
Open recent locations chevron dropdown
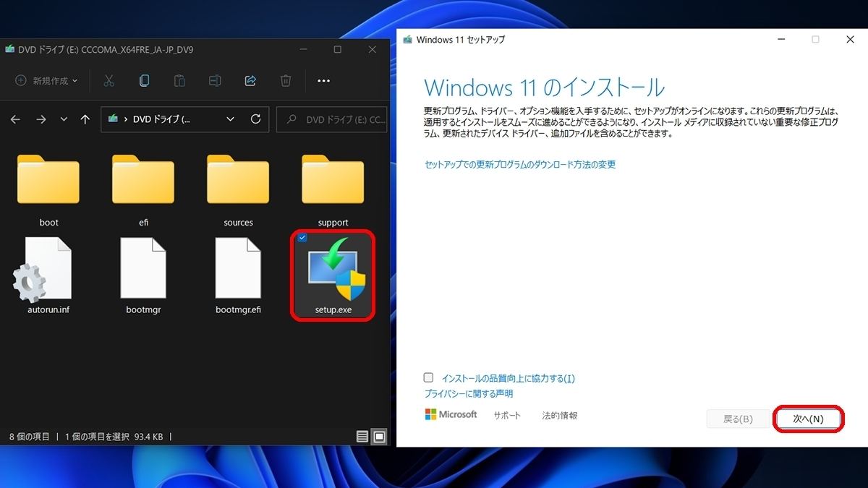tap(64, 119)
